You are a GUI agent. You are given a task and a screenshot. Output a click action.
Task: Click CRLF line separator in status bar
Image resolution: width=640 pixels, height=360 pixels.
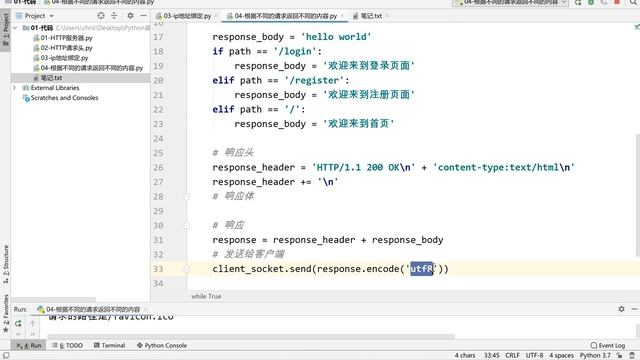coord(512,356)
